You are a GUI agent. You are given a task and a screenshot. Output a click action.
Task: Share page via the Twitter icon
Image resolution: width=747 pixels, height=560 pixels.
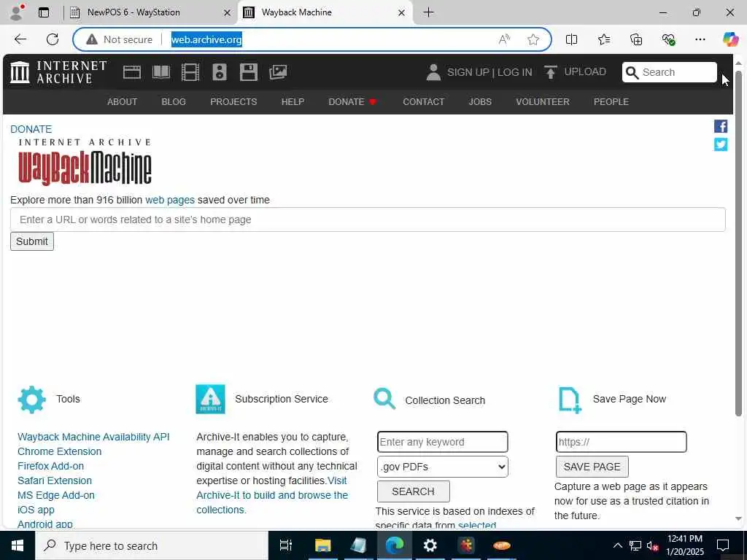click(x=721, y=144)
